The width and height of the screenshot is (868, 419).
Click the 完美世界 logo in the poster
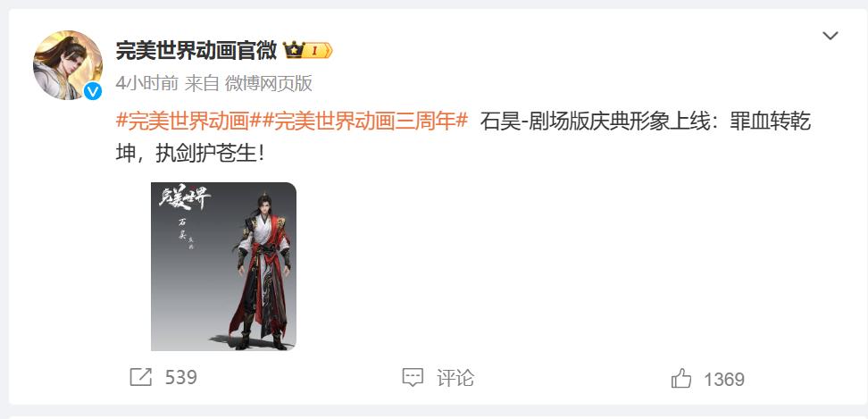[x=184, y=199]
